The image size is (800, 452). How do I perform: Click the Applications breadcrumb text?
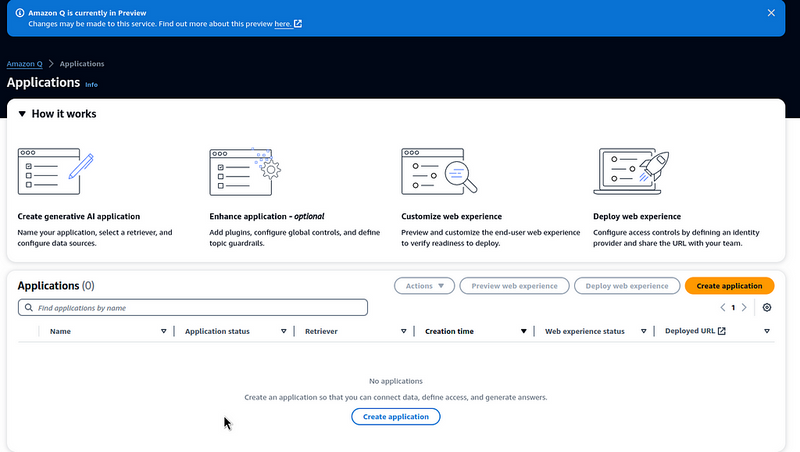[82, 64]
